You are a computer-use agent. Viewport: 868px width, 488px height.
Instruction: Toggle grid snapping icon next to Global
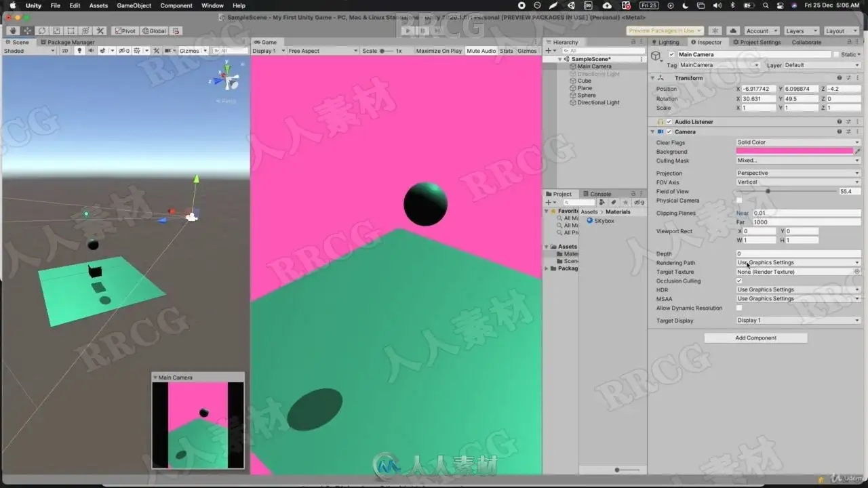pos(176,30)
